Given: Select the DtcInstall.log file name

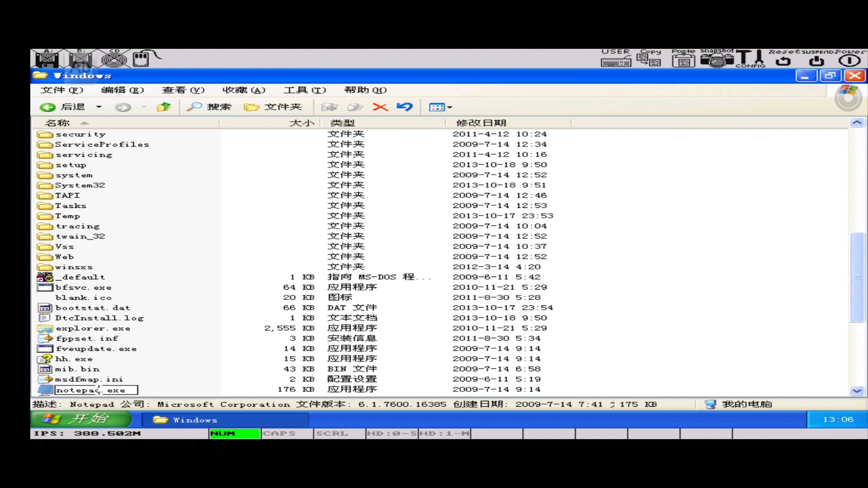Looking at the screenshot, I should click(x=99, y=318).
